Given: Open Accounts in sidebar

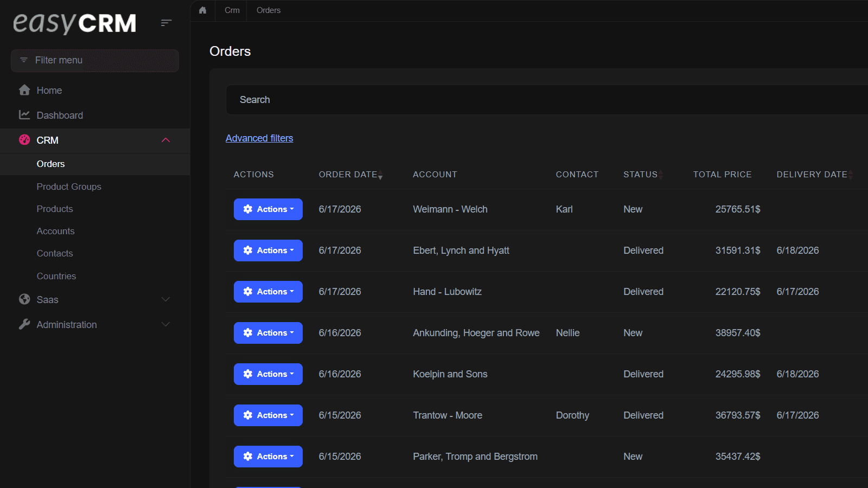Looking at the screenshot, I should coord(55,231).
